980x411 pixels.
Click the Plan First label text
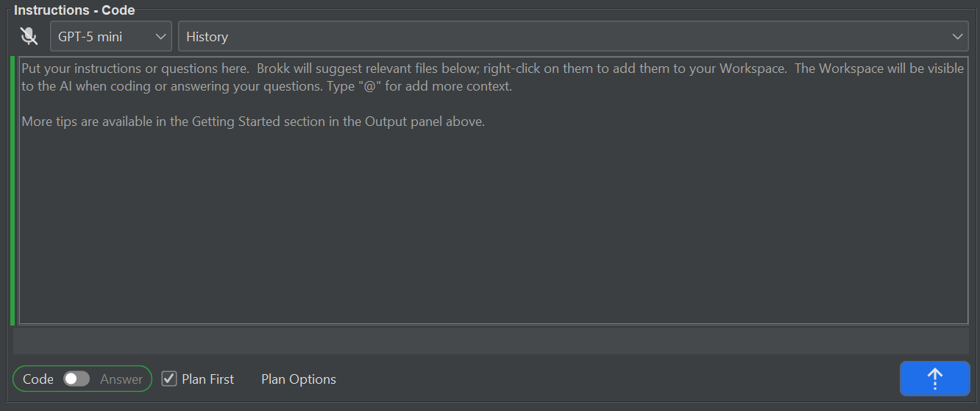click(208, 379)
